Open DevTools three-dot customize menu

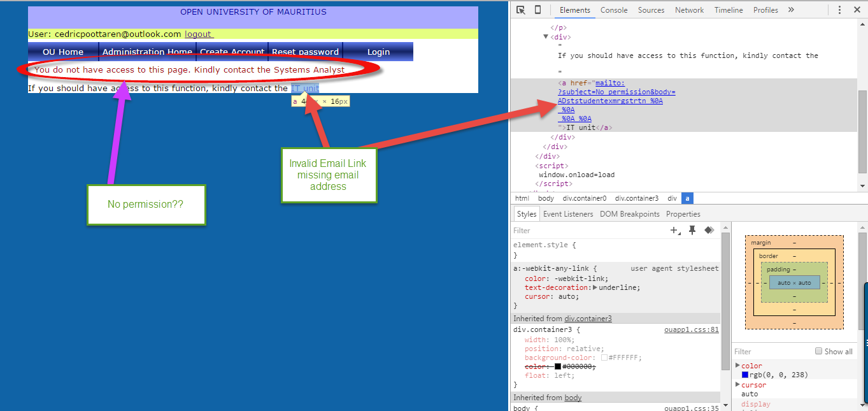[839, 10]
